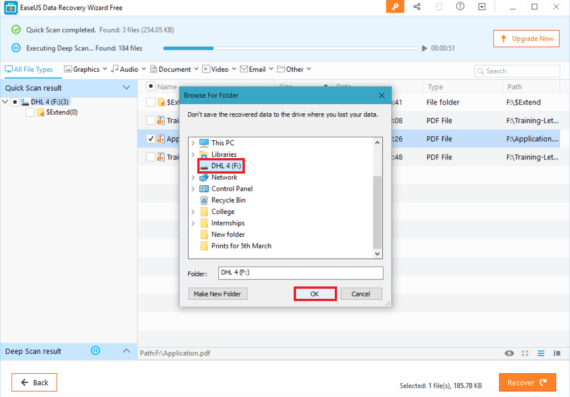The image size is (570, 397).
Task: Expand the Deep Scan result panel
Action: (126, 351)
